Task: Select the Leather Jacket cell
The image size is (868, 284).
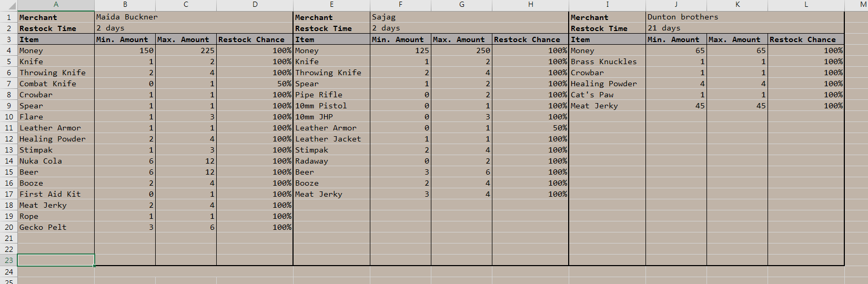Action: (x=331, y=139)
